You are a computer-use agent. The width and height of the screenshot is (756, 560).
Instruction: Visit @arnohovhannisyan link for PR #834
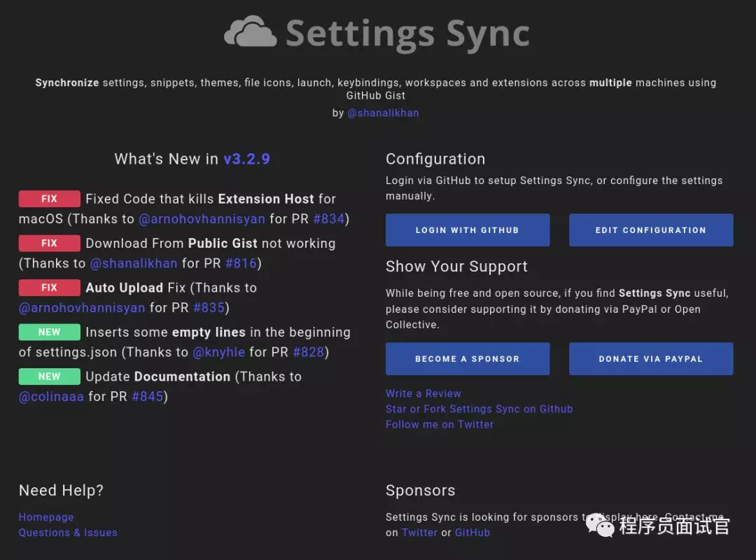(x=202, y=219)
